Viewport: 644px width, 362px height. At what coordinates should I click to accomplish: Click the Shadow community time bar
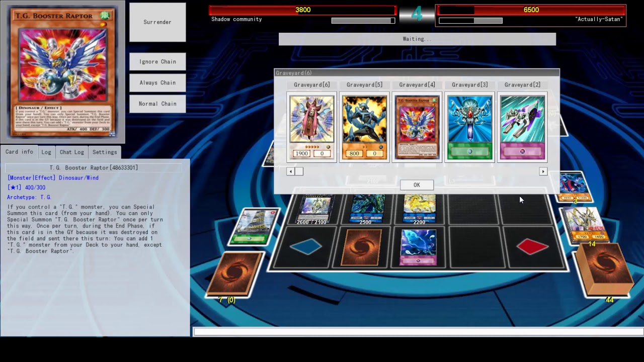(363, 21)
